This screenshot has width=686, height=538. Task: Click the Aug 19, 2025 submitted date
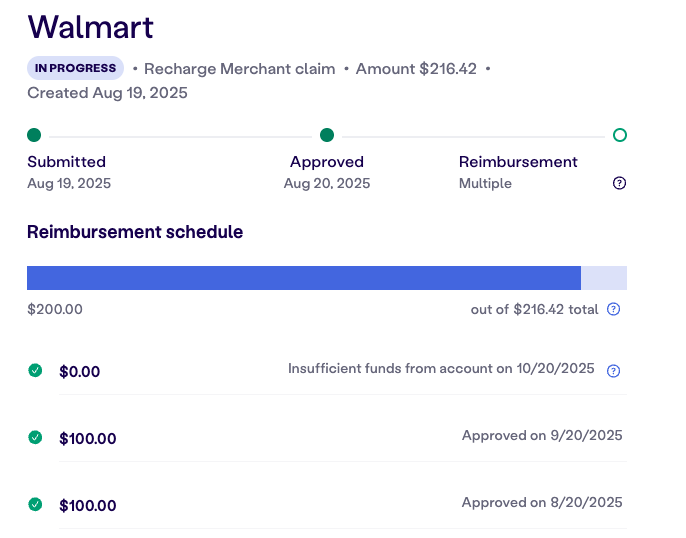[69, 183]
